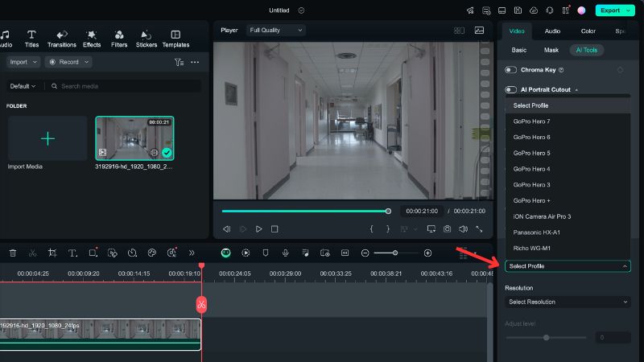644x362 pixels.
Task: Switch to the Basic sub-tab
Action: point(518,50)
